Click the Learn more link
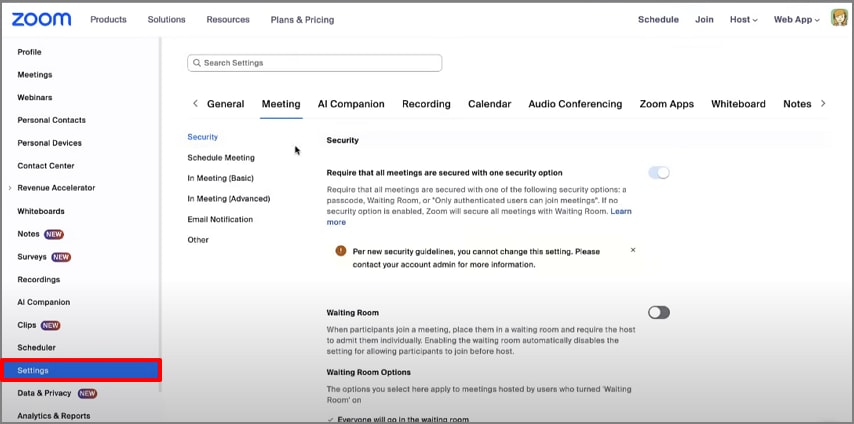The height and width of the screenshot is (424, 854). pos(620,211)
